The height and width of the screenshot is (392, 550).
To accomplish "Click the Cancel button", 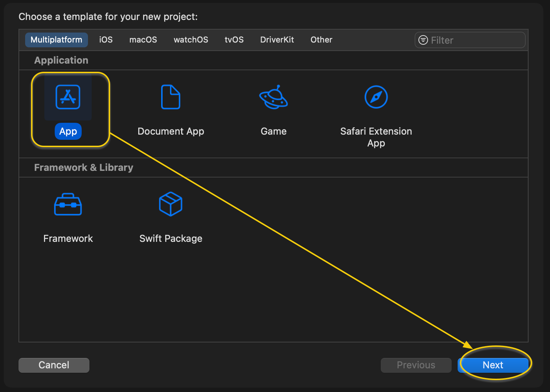I will click(54, 365).
